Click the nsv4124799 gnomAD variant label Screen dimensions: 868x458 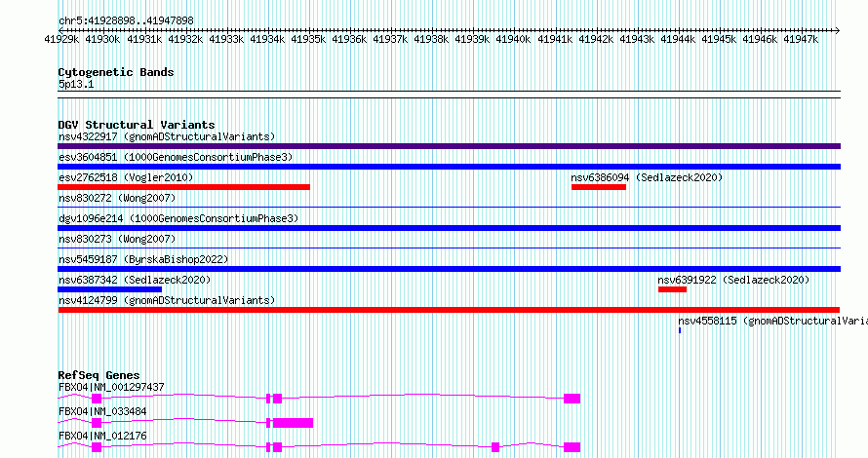pyautogui.click(x=167, y=300)
